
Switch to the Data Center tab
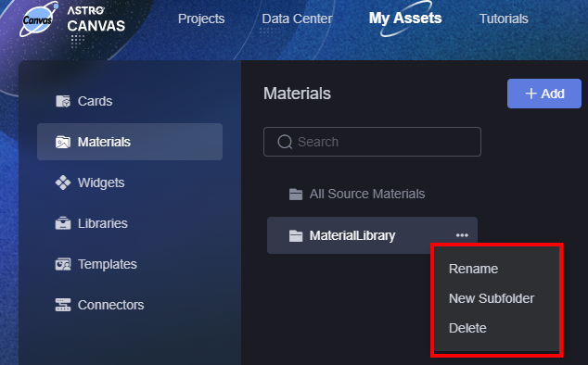(x=297, y=19)
